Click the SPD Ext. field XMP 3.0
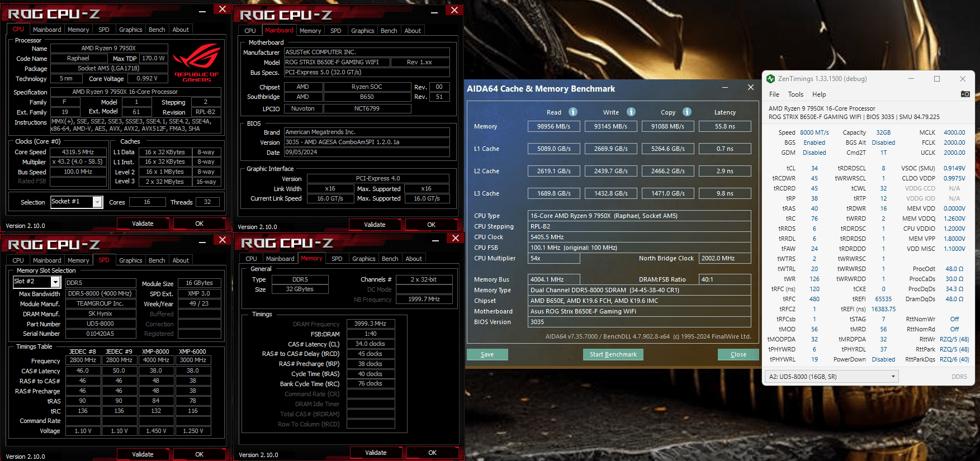980x461 pixels. coord(199,293)
